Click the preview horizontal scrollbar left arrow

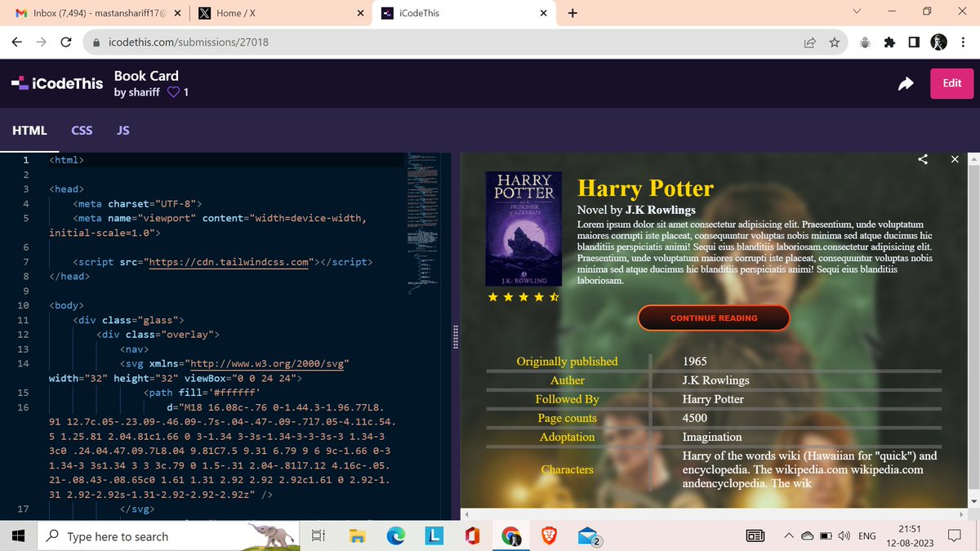[466, 514]
